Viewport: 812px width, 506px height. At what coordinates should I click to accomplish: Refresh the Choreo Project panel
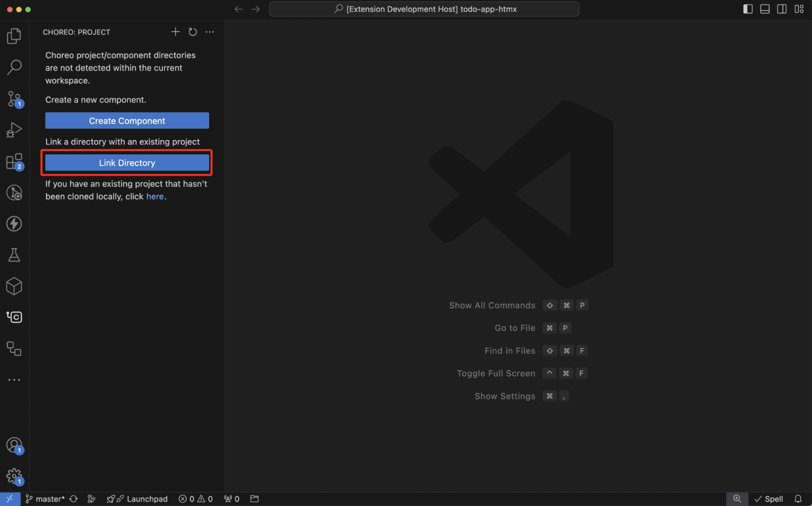[x=193, y=32]
